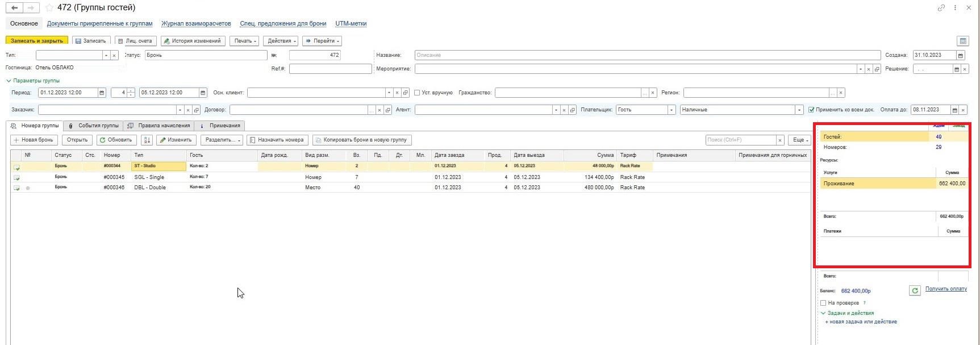Enable the Уст. вручную checkbox
Image resolution: width=980 pixels, height=345 pixels.
(417, 93)
